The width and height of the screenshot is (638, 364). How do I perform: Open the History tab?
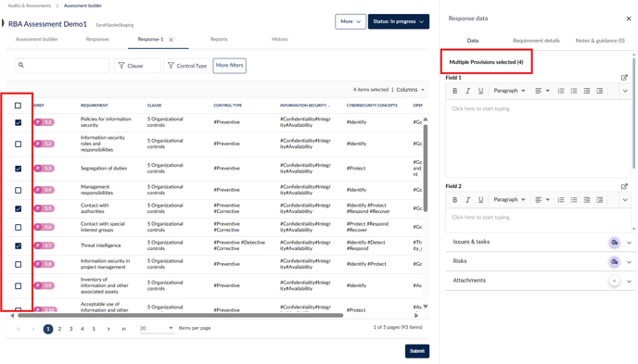click(x=279, y=40)
